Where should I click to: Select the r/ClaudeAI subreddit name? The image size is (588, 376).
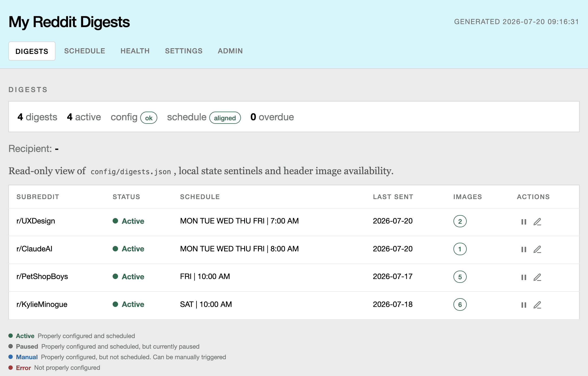coord(34,249)
